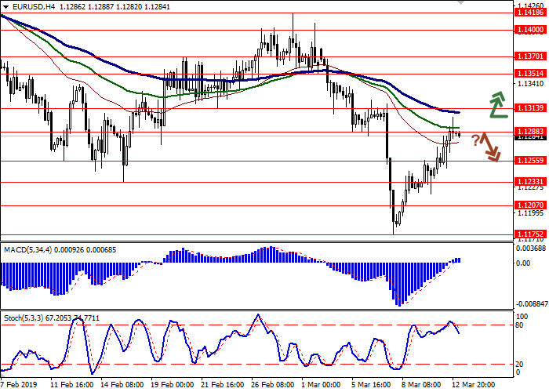Select the 1.13701 resistance level label

tap(530, 56)
